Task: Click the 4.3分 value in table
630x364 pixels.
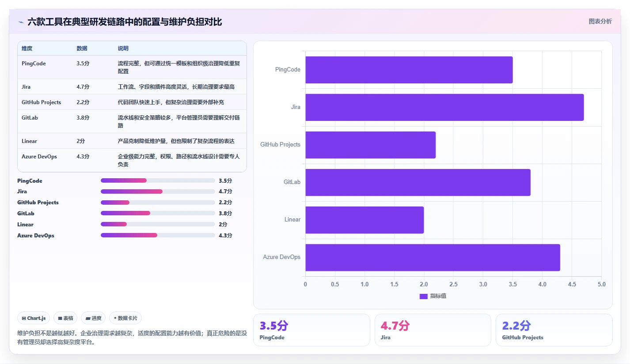Action: click(83, 157)
